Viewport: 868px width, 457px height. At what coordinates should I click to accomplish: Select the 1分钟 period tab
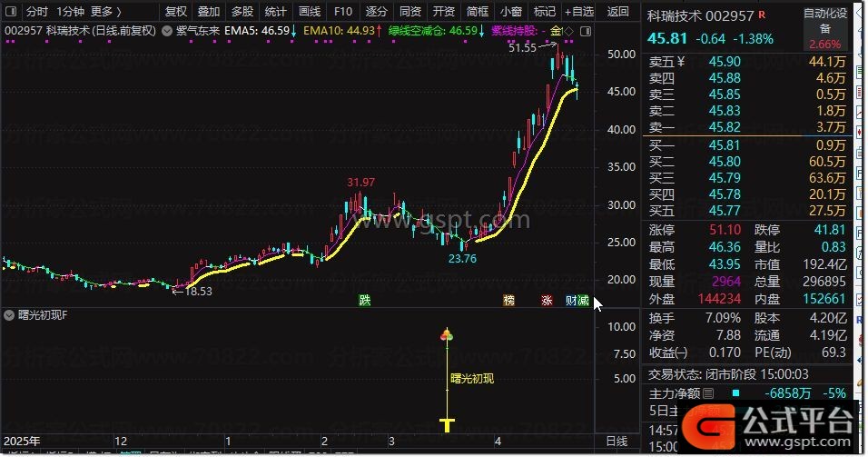pos(70,11)
